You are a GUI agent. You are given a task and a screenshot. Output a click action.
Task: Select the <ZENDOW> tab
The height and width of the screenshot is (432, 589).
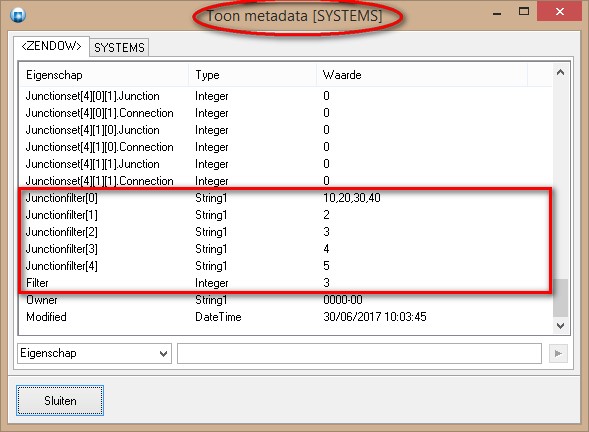[x=51, y=46]
